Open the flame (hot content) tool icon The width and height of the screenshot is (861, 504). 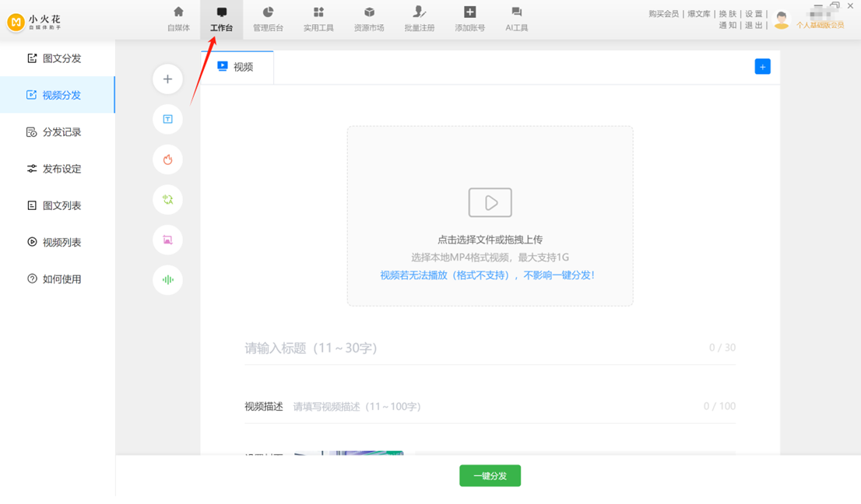[x=167, y=159]
